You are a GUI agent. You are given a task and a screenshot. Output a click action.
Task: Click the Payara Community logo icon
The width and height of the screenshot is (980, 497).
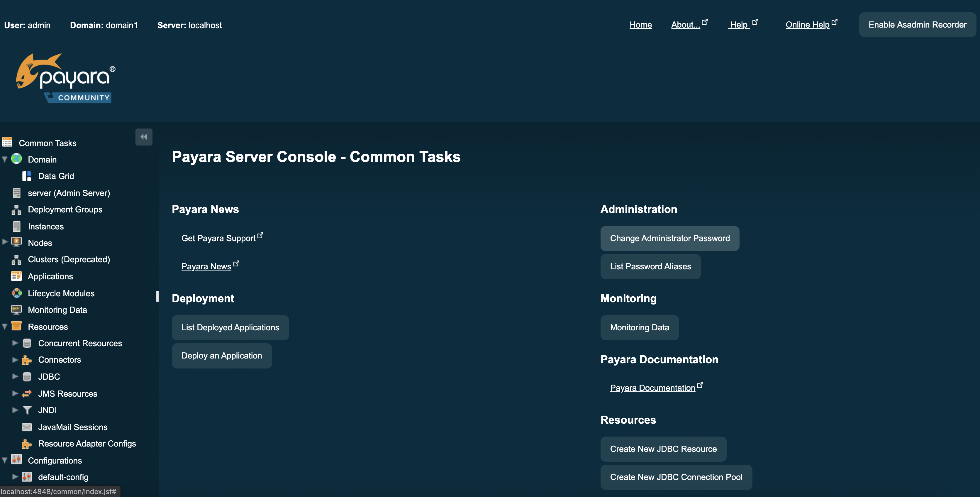click(x=65, y=77)
